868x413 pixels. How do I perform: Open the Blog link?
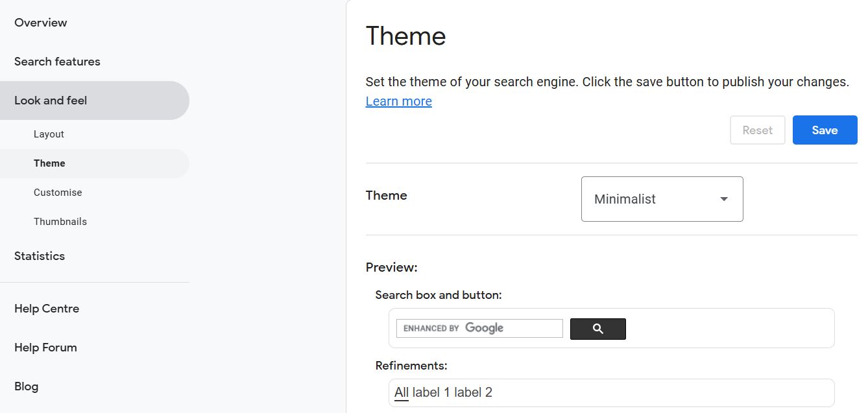pos(26,386)
